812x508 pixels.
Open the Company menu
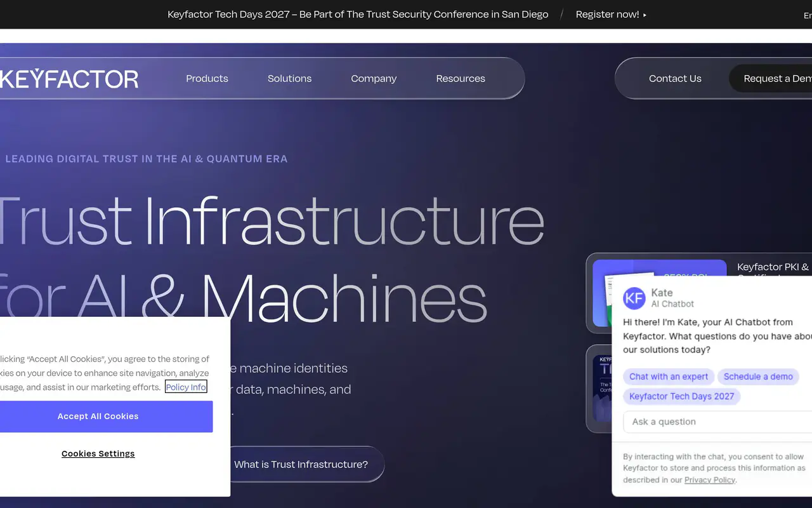tap(374, 79)
